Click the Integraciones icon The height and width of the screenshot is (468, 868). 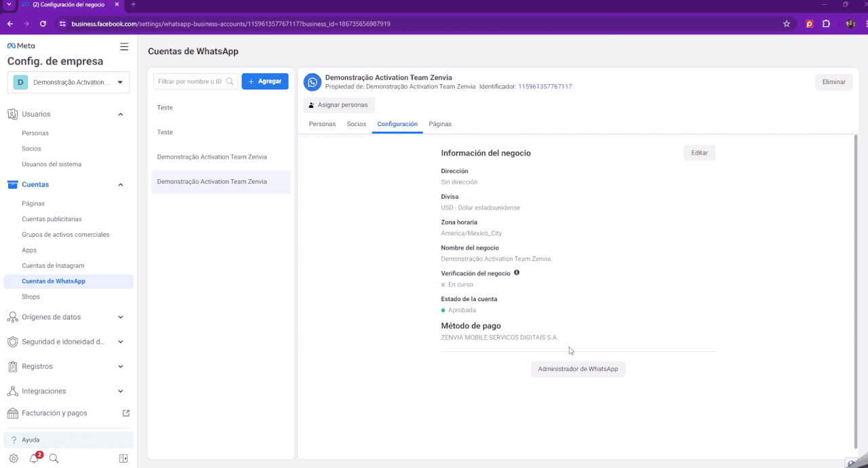[x=12, y=391]
